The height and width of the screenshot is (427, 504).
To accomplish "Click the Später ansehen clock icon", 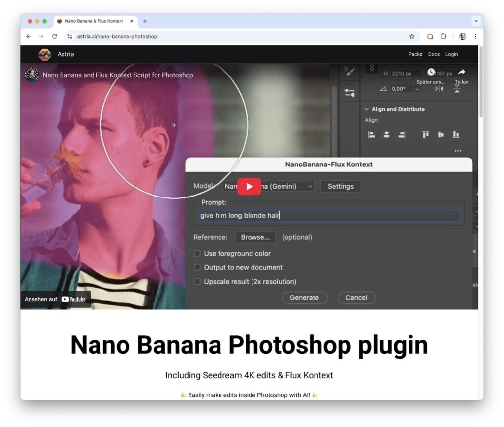I will pyautogui.click(x=431, y=73).
